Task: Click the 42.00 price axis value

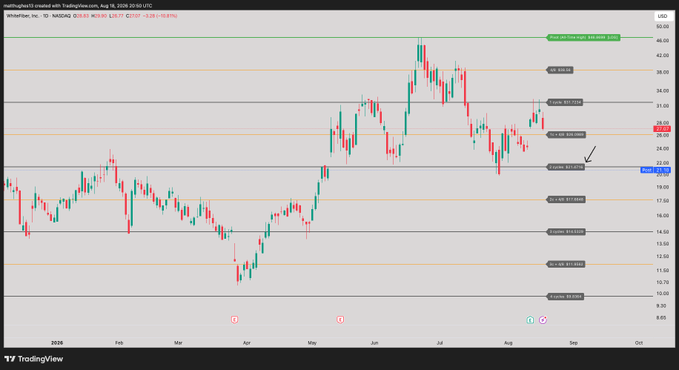Action: coord(662,55)
